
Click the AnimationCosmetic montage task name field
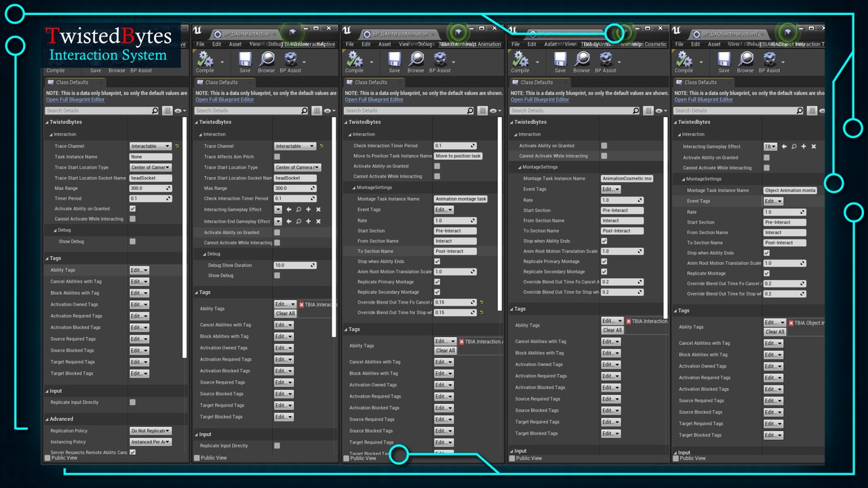(x=627, y=178)
